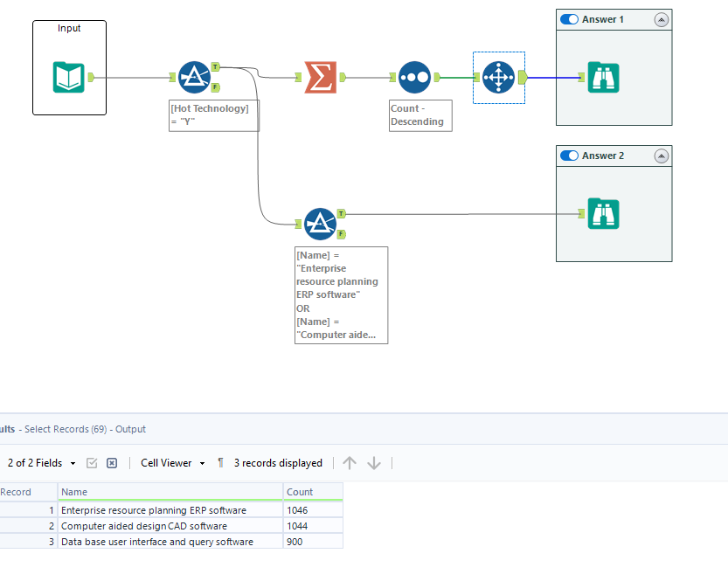Click the down arrow next-record button
Viewport: 728px width, 588px height.
[x=374, y=463]
